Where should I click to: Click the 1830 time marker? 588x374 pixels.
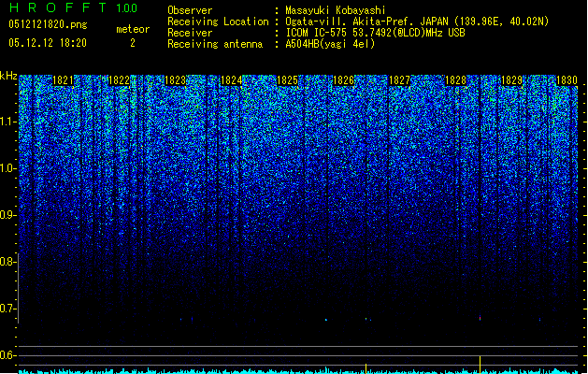[x=567, y=80]
